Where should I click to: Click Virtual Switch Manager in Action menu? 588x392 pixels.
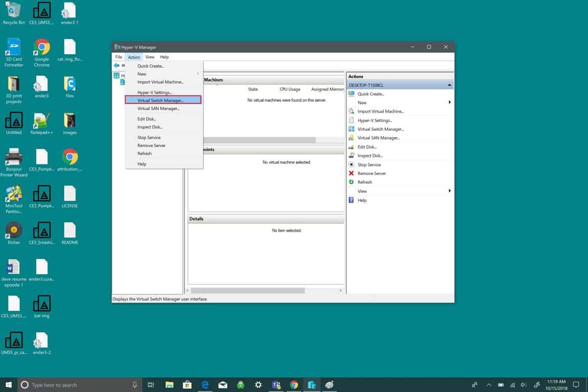(160, 101)
